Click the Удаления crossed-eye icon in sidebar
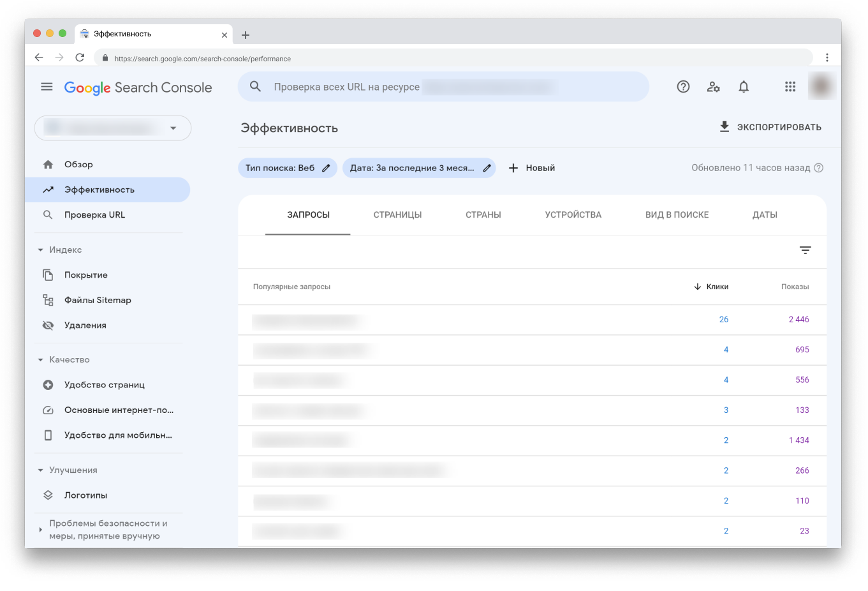 coord(48,325)
